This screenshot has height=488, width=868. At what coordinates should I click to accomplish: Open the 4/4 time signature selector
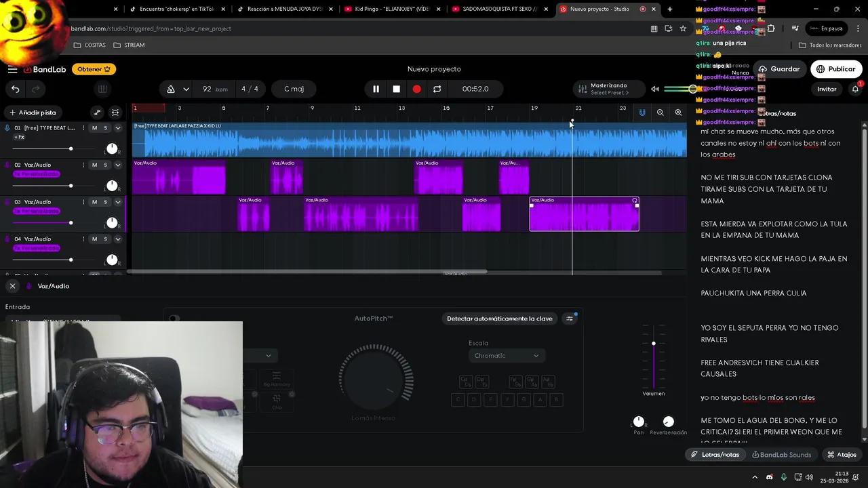click(x=250, y=89)
